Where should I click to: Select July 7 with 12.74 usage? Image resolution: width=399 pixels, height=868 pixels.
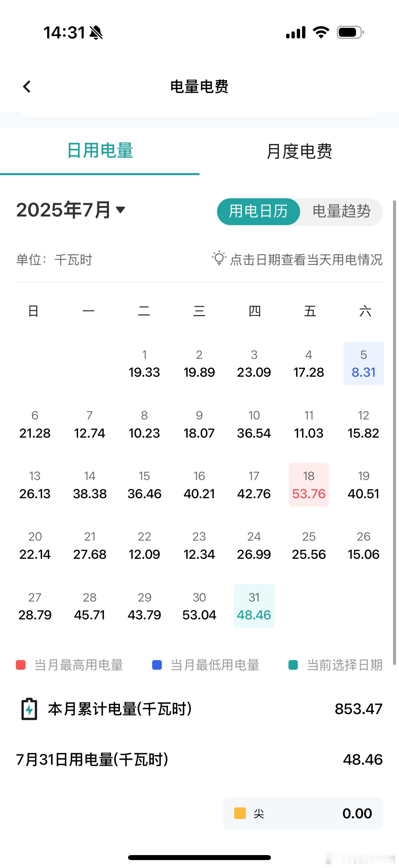[90, 424]
